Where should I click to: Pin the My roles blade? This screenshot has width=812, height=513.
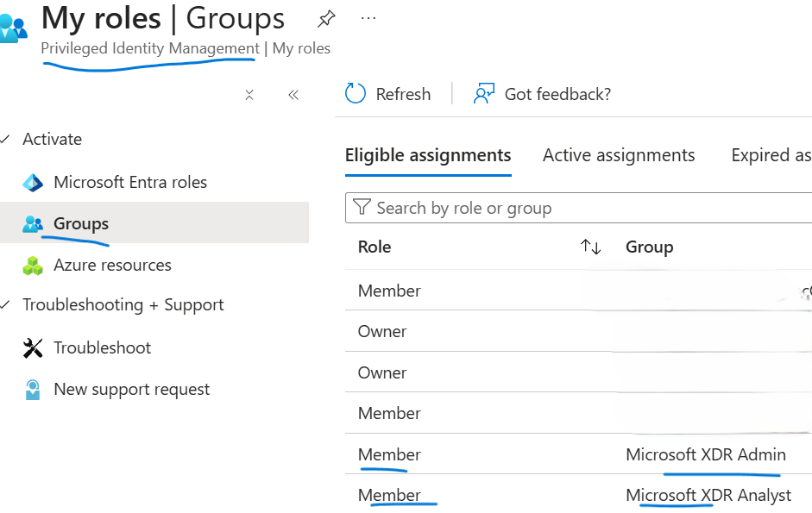coord(326,19)
